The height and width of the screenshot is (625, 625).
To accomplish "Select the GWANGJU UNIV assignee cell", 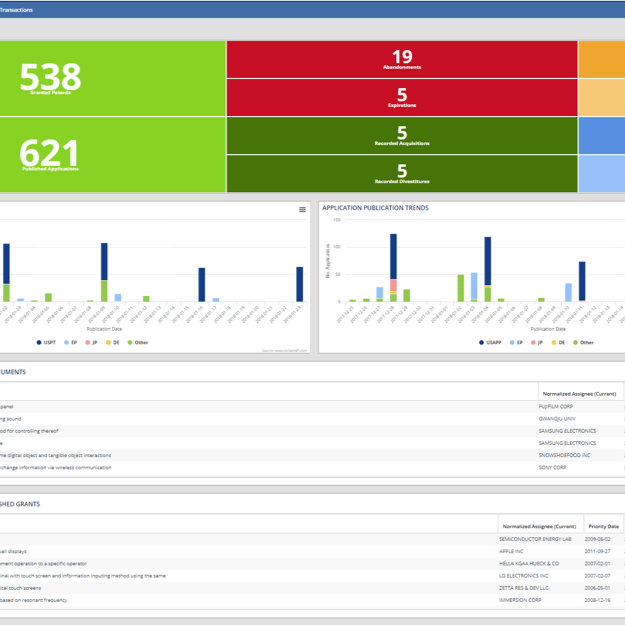I will (557, 419).
